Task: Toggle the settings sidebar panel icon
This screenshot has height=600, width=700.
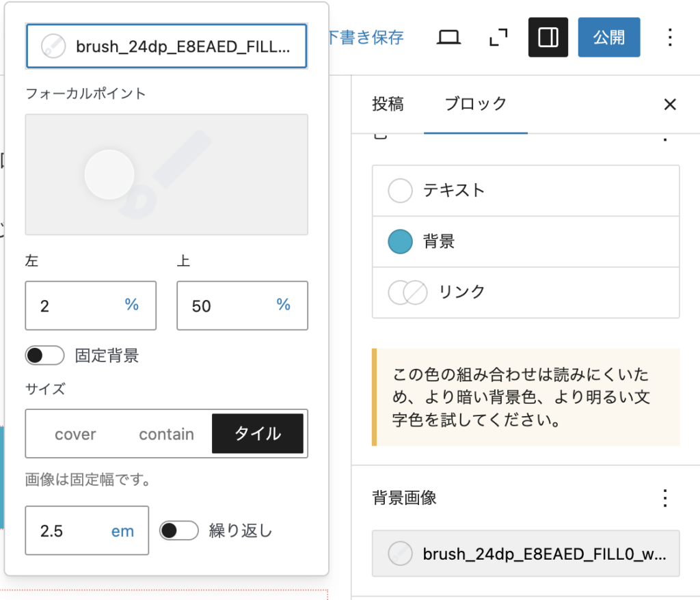Action: (548, 37)
